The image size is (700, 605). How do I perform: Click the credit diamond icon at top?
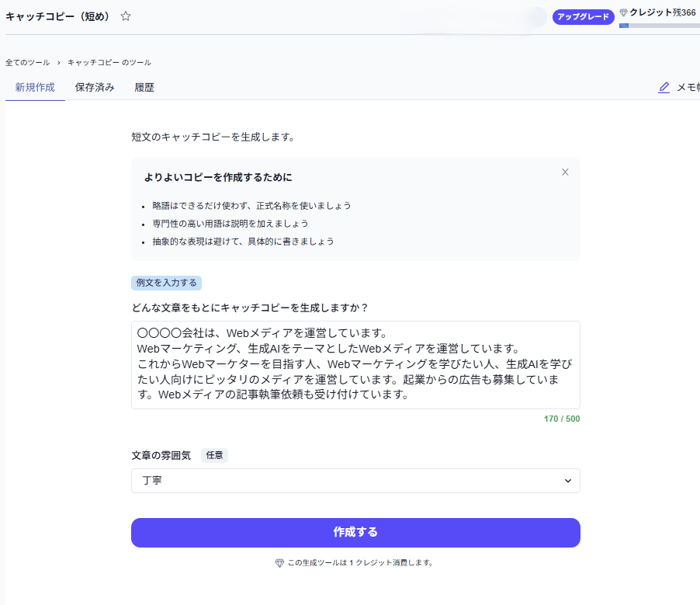coord(624,12)
